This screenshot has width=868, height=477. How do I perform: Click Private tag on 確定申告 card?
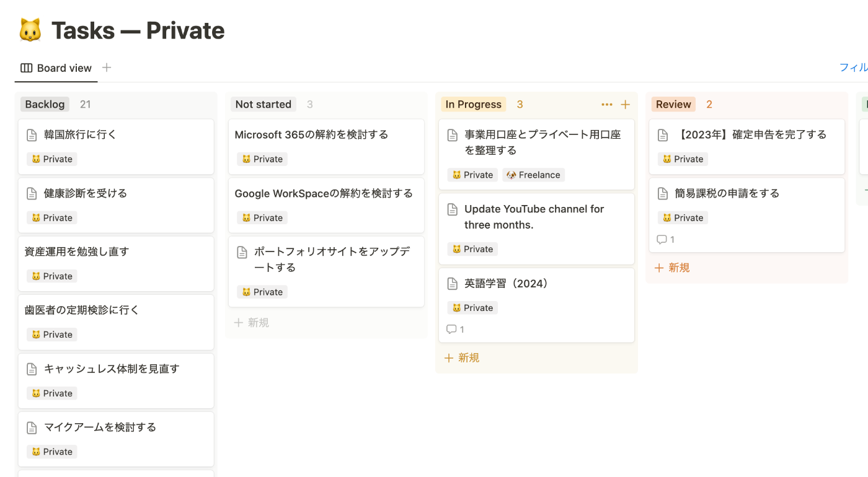pyautogui.click(x=683, y=159)
